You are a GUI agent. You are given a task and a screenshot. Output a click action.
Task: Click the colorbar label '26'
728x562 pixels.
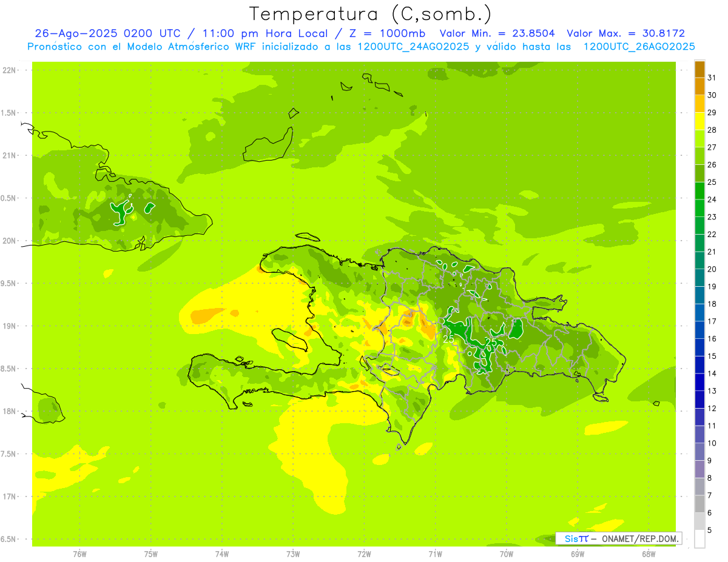tap(712, 165)
